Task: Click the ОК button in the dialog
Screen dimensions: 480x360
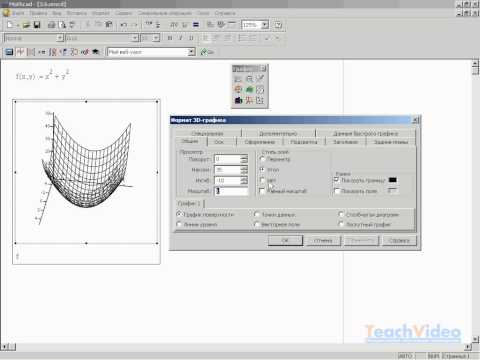Action: click(285, 240)
